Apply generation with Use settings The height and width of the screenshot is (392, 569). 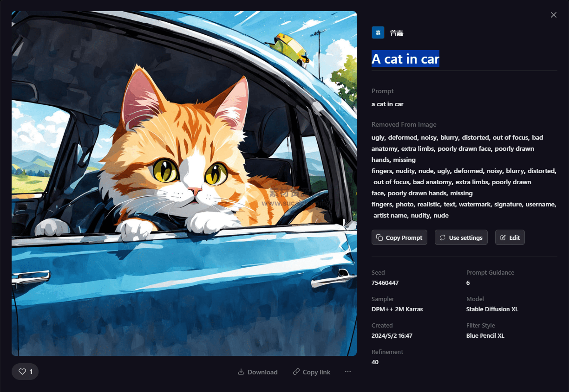(461, 238)
